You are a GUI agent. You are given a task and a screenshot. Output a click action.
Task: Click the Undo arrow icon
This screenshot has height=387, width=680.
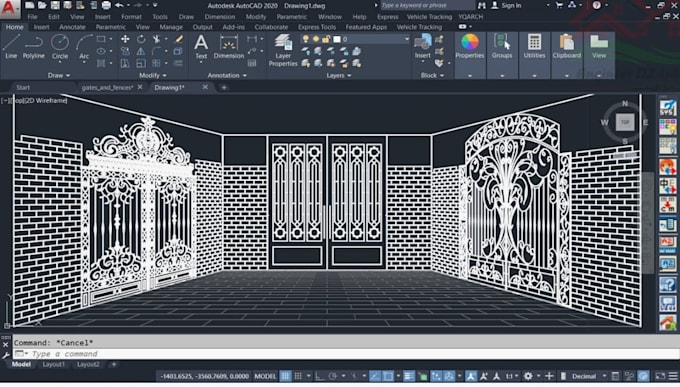[x=119, y=5]
